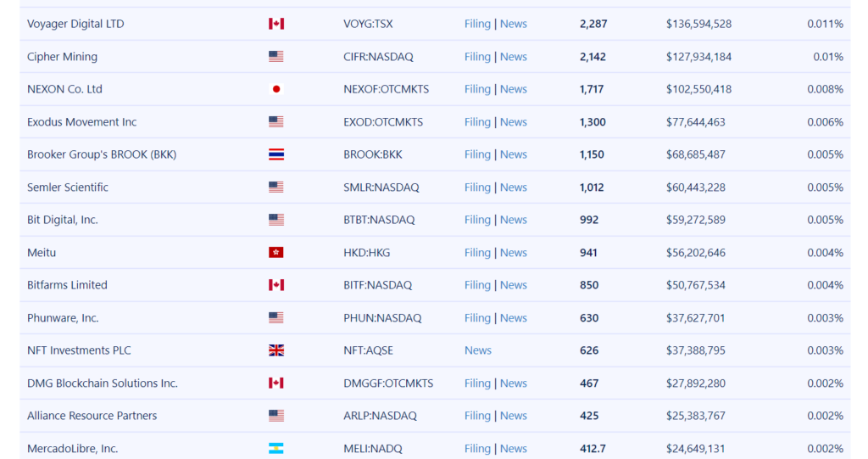Click the Japan flag beside NEXON Co. Ltd

click(x=276, y=89)
